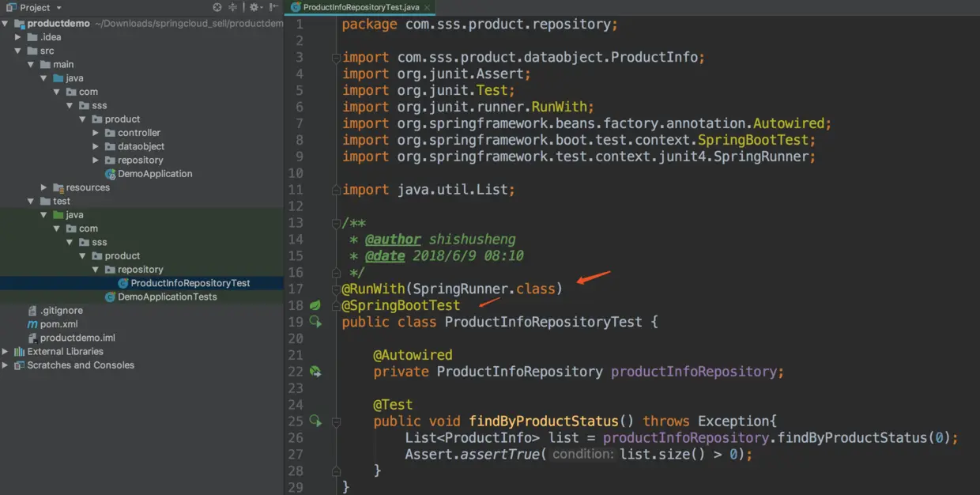Click the java.util.List import on line 11
Screen dimensions: 980x495
428,190
